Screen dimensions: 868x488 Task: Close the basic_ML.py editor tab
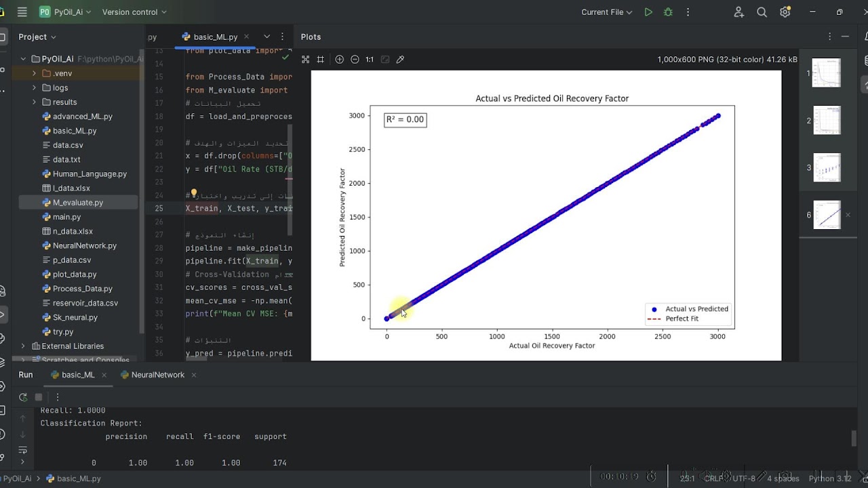coord(246,37)
